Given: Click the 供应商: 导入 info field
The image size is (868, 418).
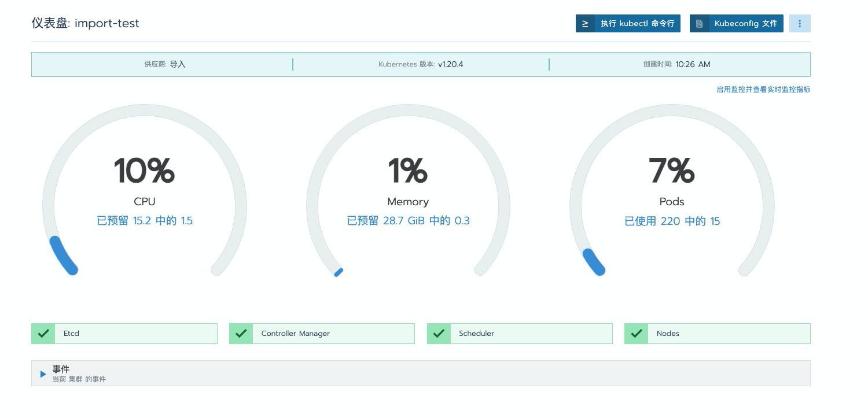Looking at the screenshot, I should tap(165, 64).
